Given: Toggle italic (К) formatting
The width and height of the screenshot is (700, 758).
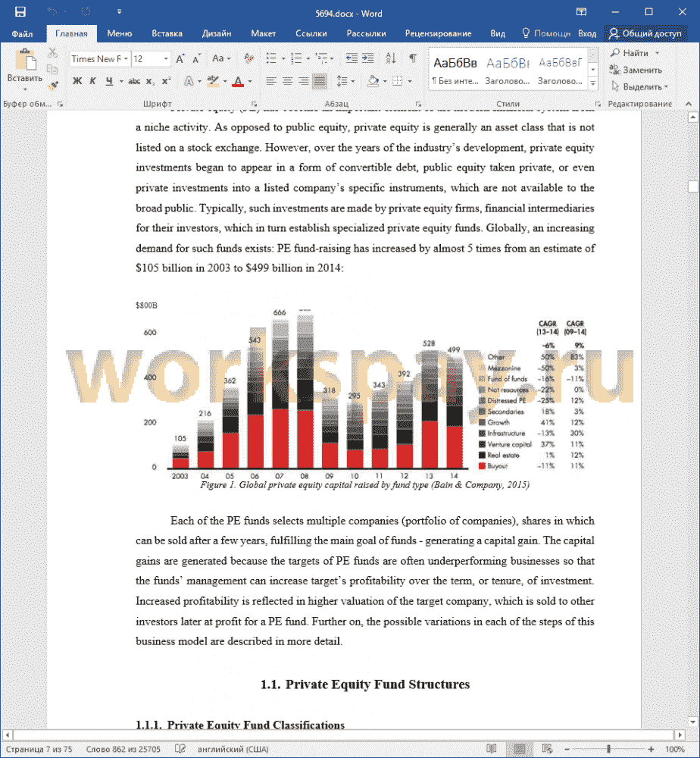Looking at the screenshot, I should (92, 81).
